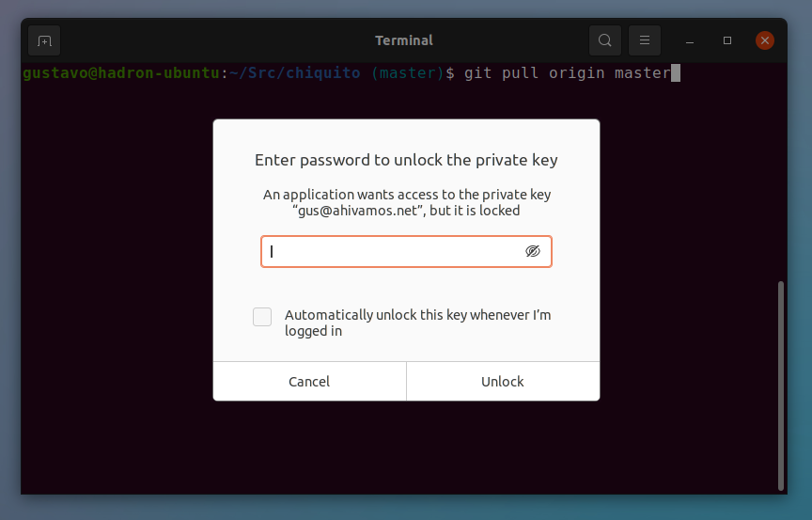
Task: Maximize the Terminal window
Action: point(727,40)
